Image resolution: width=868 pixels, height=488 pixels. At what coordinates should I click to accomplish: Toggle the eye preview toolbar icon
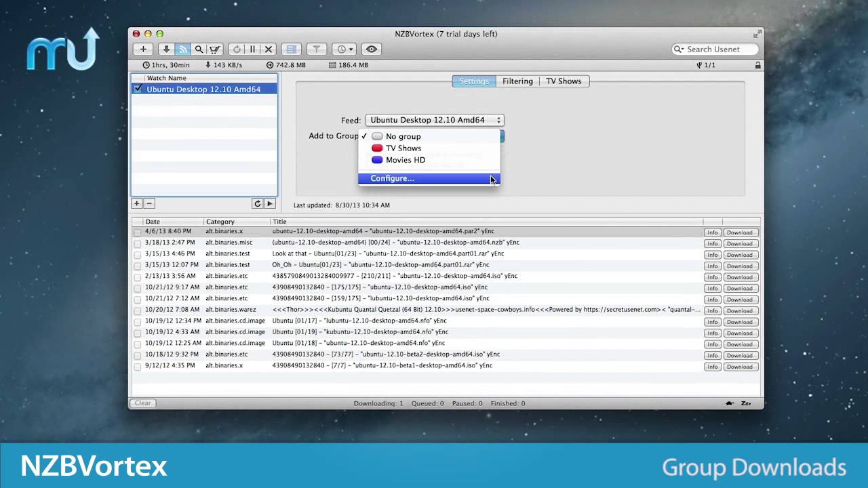[x=371, y=49]
